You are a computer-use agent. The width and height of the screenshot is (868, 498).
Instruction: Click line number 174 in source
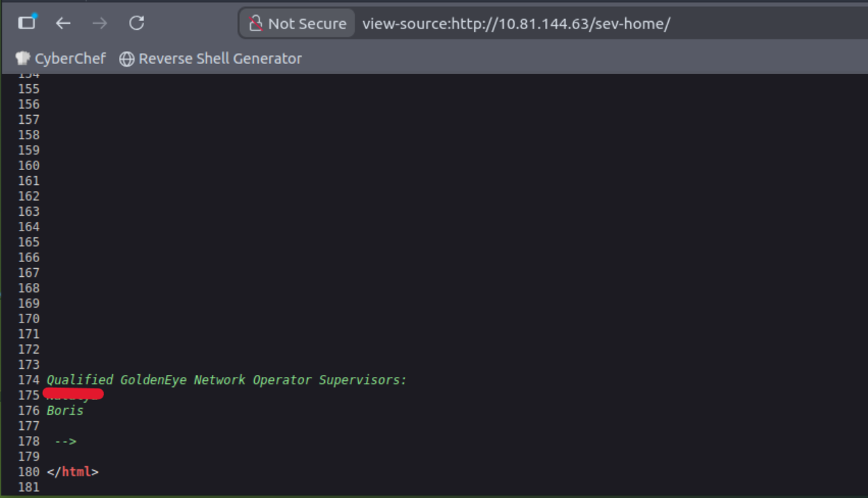coord(29,380)
